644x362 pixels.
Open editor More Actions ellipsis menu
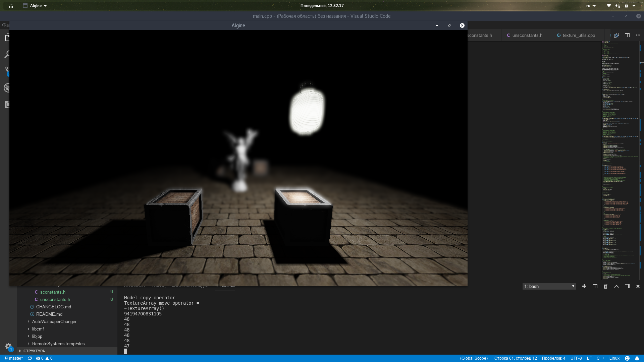tap(638, 35)
